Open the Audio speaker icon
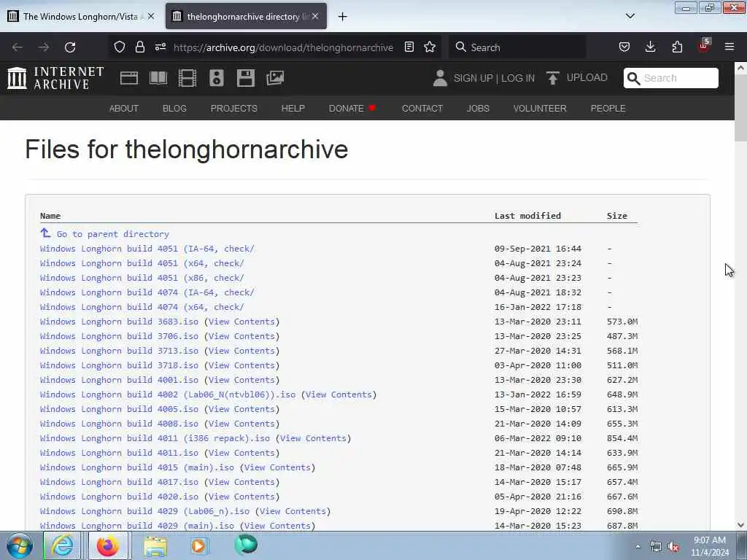 [216, 78]
